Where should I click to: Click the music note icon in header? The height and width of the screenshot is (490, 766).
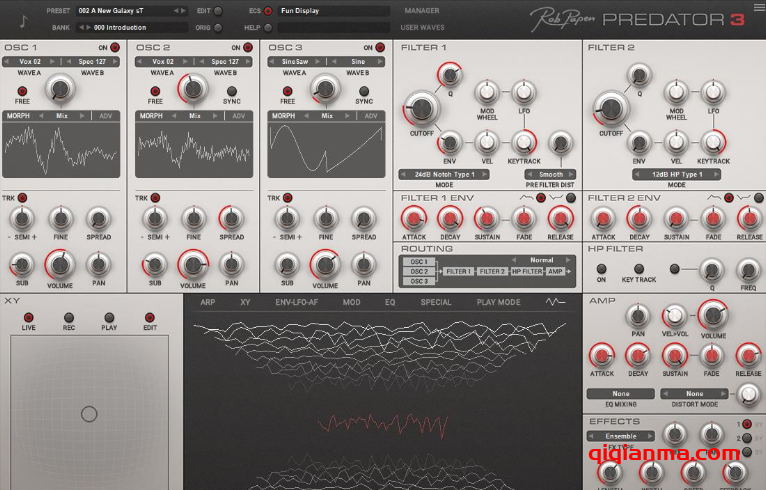point(23,19)
